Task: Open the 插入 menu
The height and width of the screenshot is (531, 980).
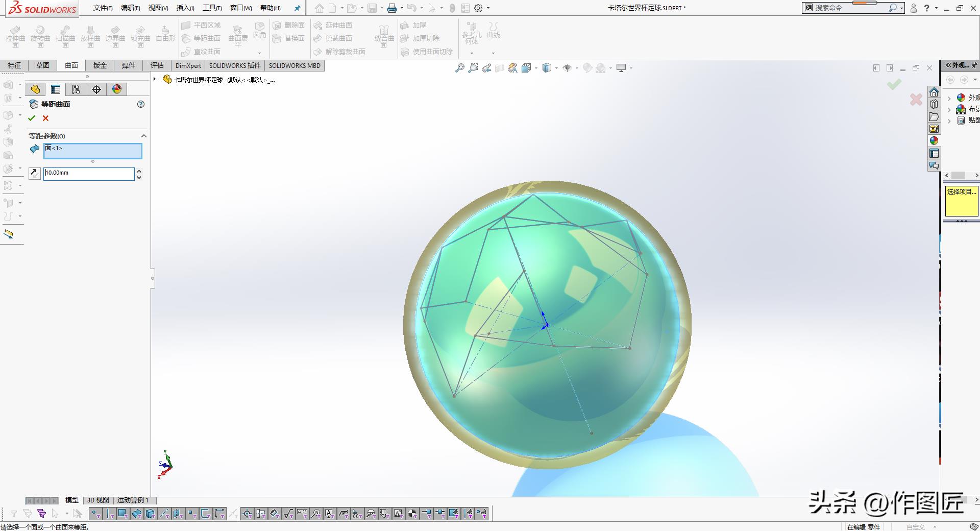Action: point(185,8)
